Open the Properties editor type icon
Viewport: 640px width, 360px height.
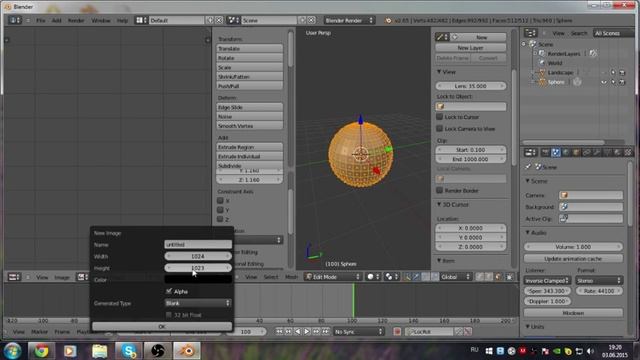point(531,152)
